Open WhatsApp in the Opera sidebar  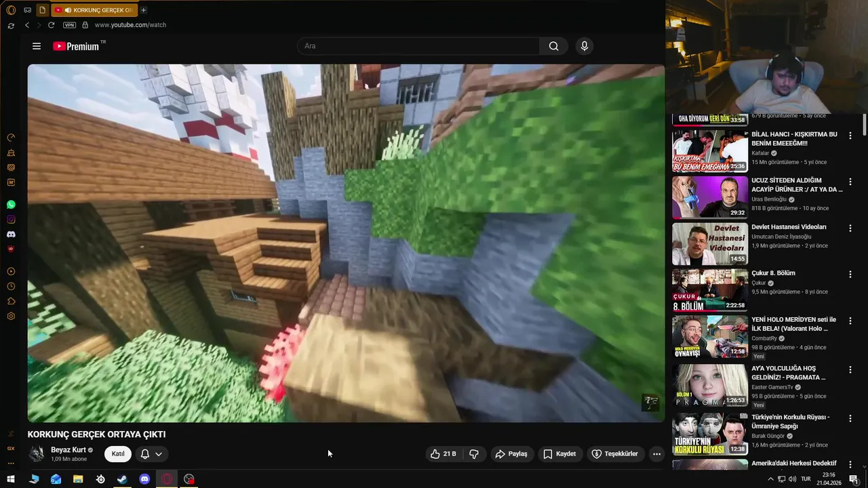[11, 205]
